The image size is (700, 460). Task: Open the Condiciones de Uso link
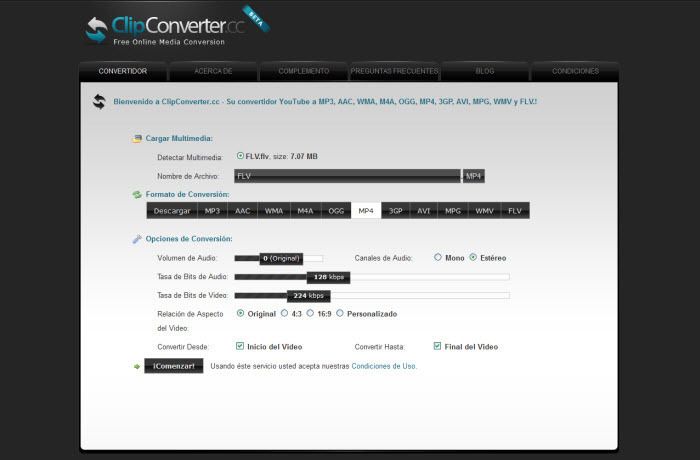point(383,366)
